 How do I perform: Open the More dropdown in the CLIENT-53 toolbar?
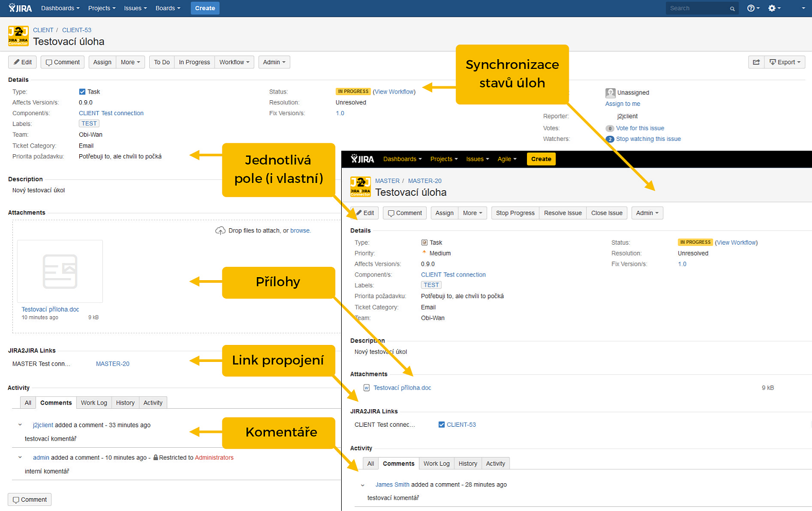130,62
